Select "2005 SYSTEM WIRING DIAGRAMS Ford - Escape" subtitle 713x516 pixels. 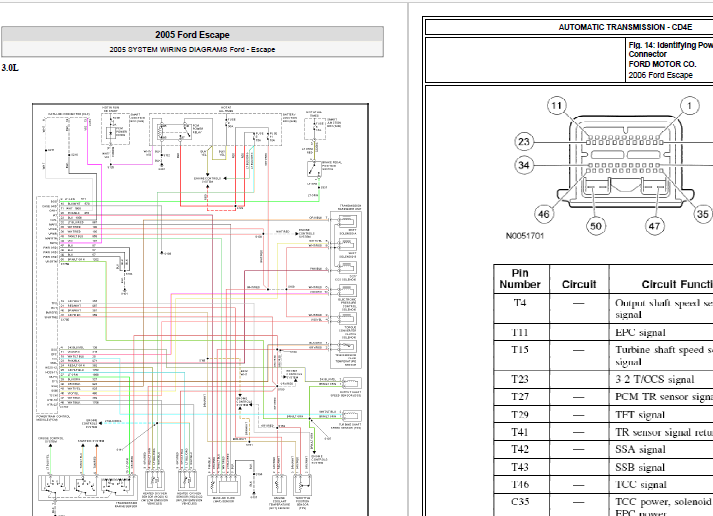click(x=192, y=49)
